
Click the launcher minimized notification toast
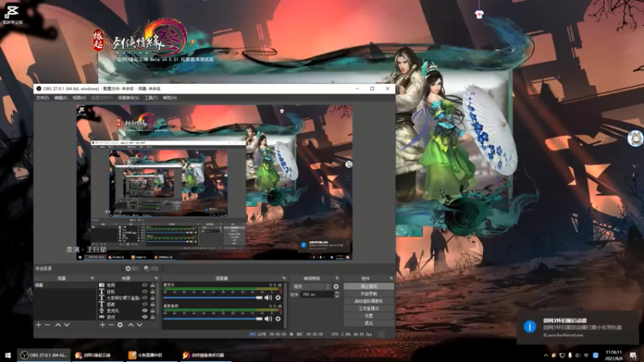click(579, 327)
